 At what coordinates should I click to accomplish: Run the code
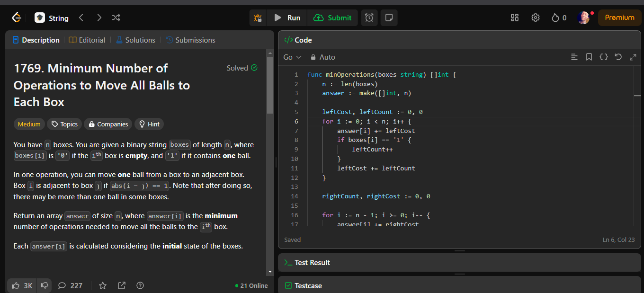click(x=287, y=18)
